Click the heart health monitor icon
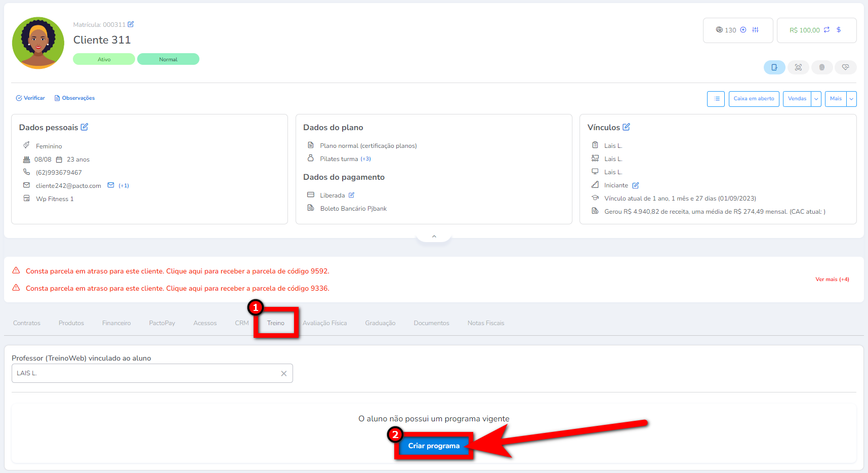This screenshot has width=868, height=473. [x=845, y=67]
